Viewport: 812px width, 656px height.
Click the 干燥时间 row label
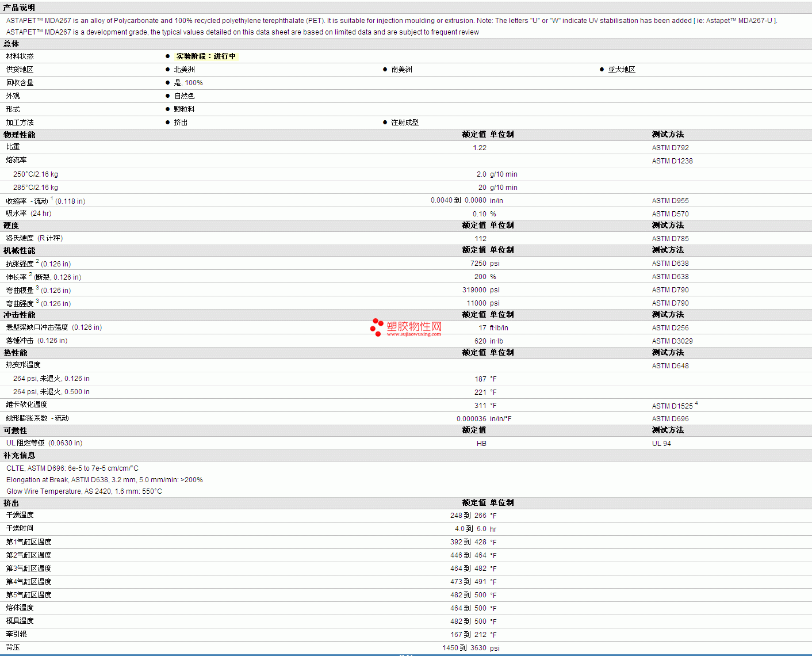point(20,528)
